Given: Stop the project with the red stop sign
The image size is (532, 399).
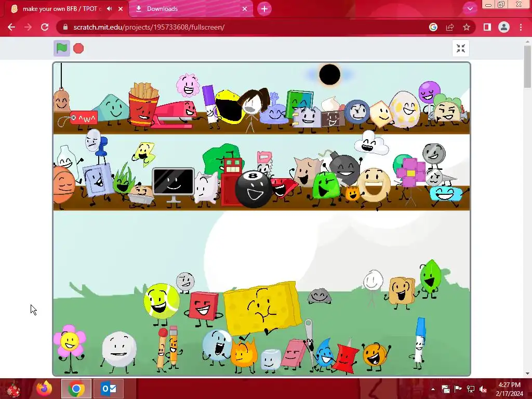Looking at the screenshot, I should click(78, 48).
